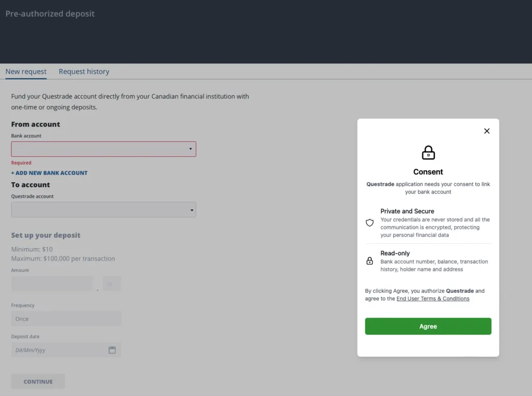Open the Questrade account dropdown
The height and width of the screenshot is (396, 532).
point(103,210)
